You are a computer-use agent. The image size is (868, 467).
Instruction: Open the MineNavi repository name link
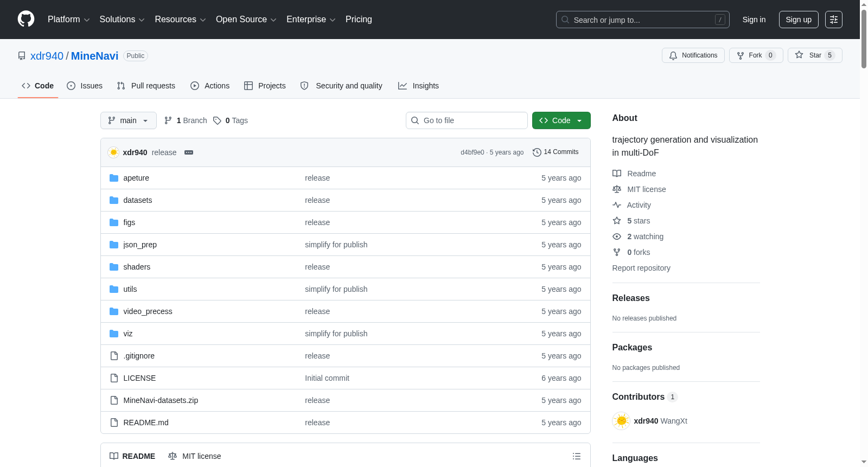click(94, 56)
